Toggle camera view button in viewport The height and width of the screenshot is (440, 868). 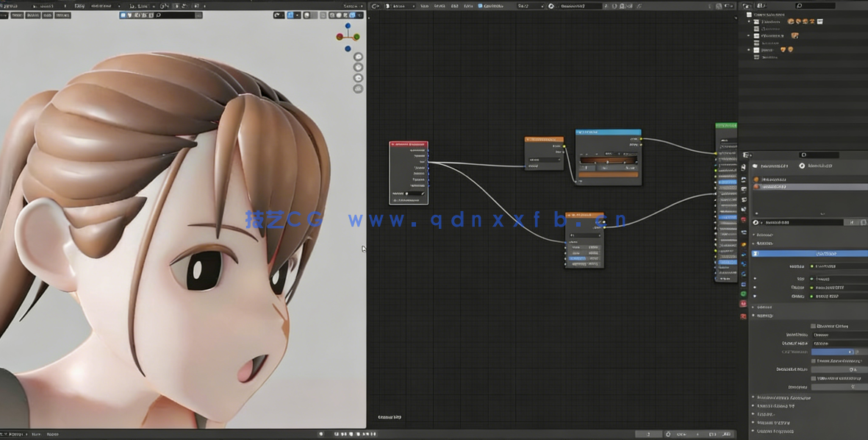point(358,78)
